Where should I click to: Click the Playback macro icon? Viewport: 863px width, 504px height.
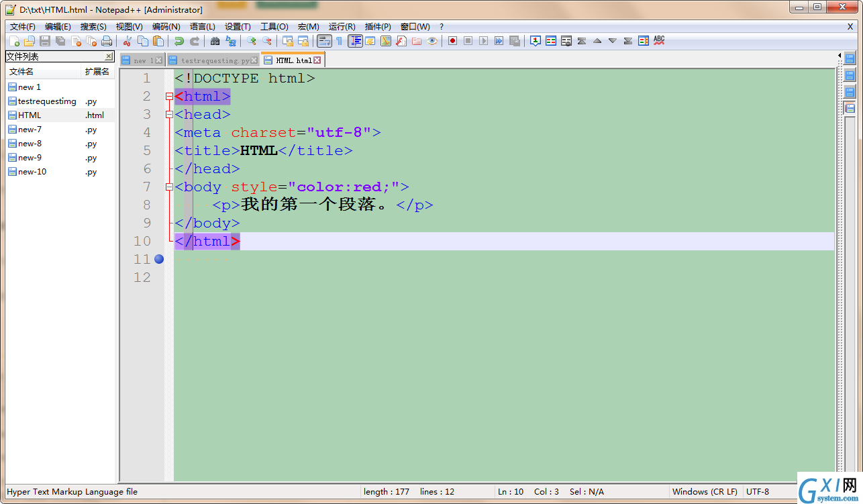tap(483, 41)
